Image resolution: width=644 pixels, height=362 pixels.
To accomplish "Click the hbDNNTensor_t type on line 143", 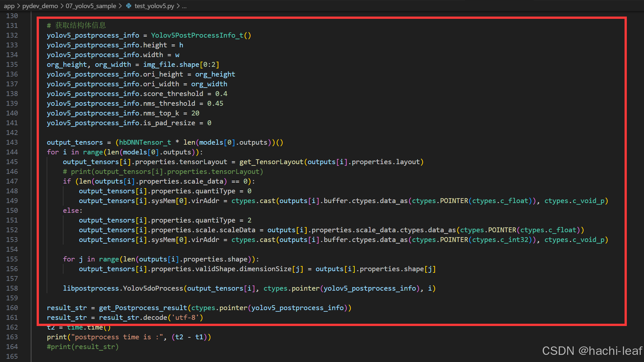I will point(144,142).
